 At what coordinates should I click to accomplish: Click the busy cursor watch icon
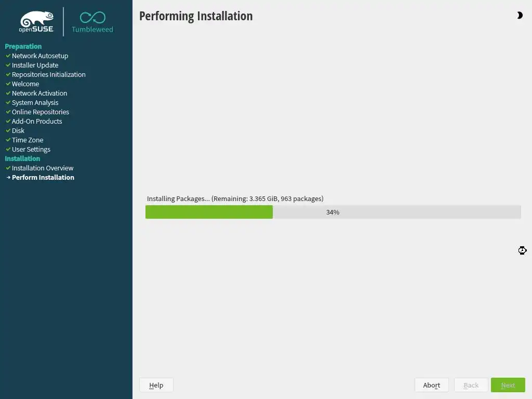pyautogui.click(x=522, y=250)
